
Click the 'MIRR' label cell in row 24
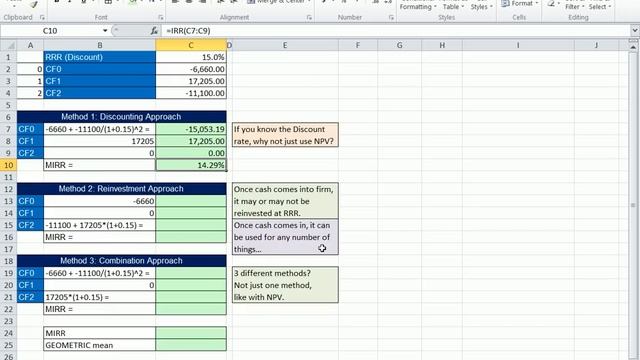[100, 333]
